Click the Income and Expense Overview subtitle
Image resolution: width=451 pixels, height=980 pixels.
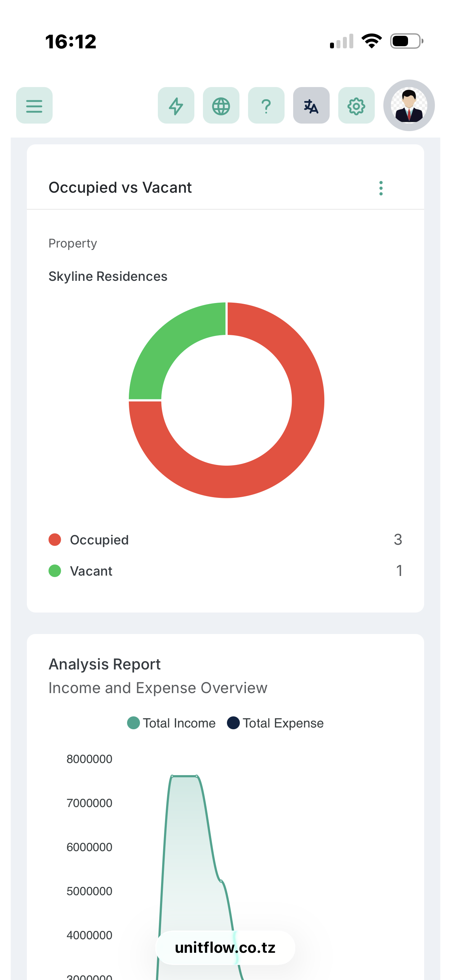158,688
